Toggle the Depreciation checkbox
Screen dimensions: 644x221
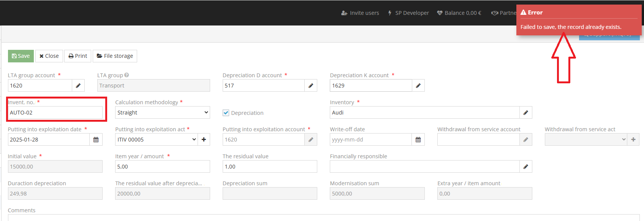[x=226, y=113]
